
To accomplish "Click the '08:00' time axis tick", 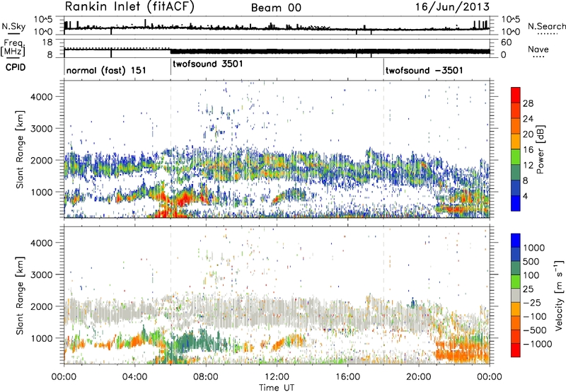I will pyautogui.click(x=205, y=377).
